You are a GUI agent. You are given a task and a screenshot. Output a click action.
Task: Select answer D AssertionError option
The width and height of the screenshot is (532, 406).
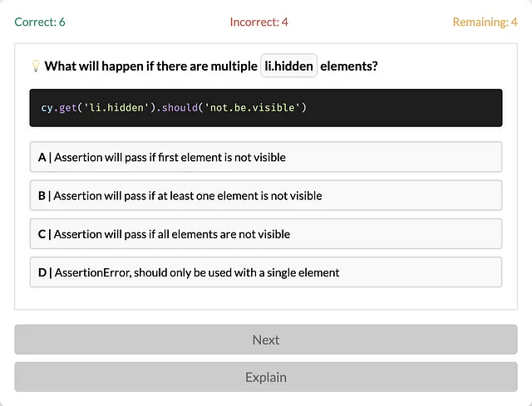point(266,272)
